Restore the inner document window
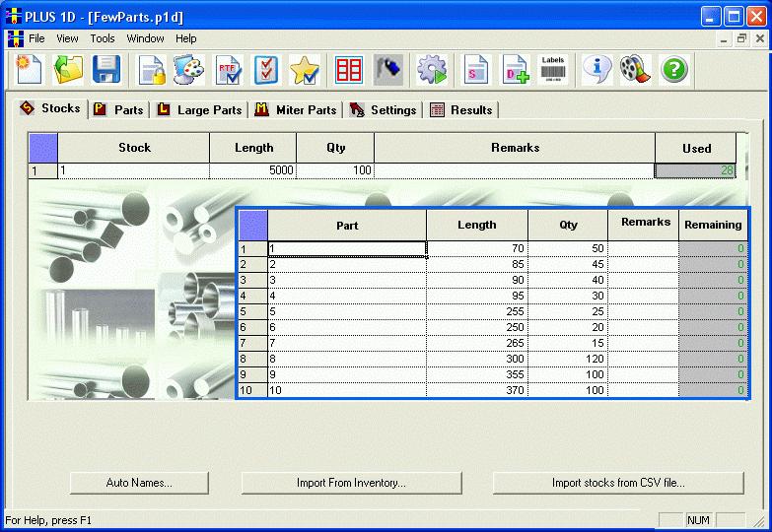Screen dimensions: 772x532 point(741,38)
